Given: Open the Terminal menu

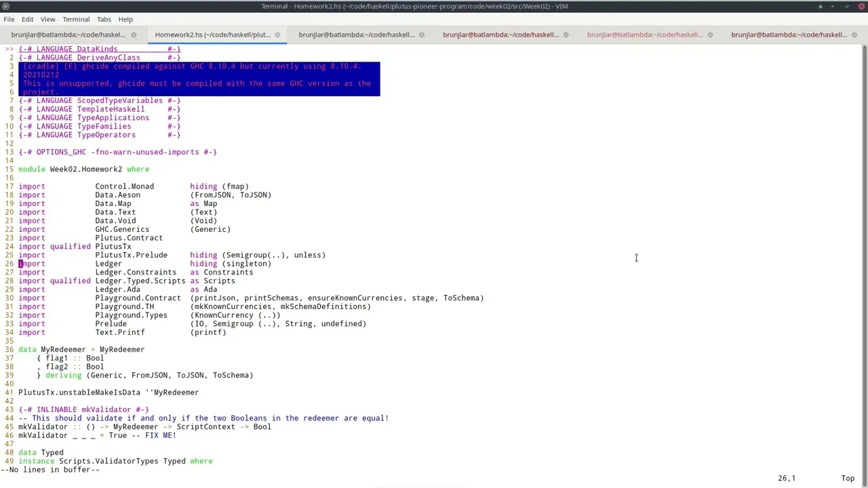Looking at the screenshot, I should point(76,19).
